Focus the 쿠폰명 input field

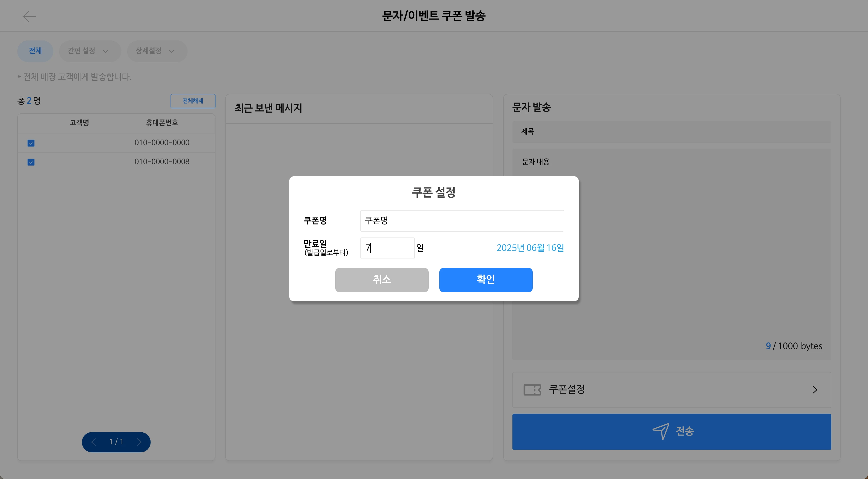click(462, 221)
